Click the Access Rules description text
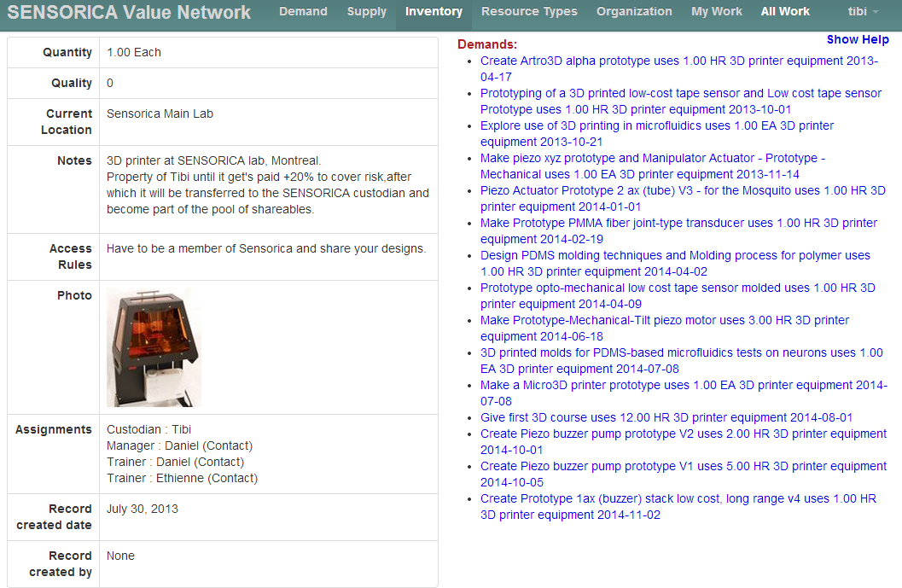 coord(266,248)
